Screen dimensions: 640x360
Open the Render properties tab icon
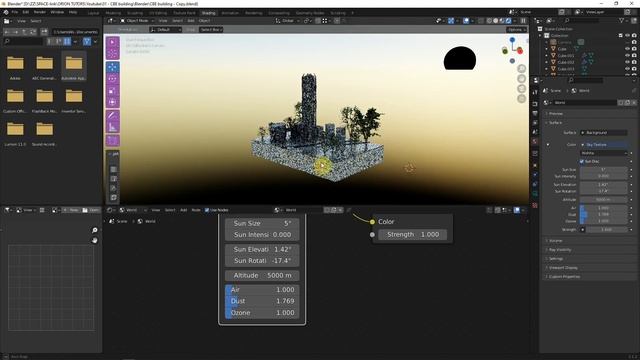tap(535, 104)
